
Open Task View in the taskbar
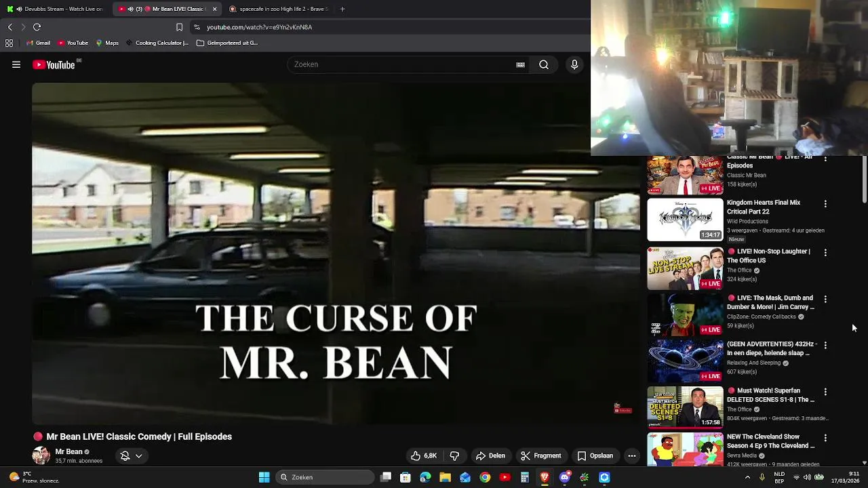point(386,477)
